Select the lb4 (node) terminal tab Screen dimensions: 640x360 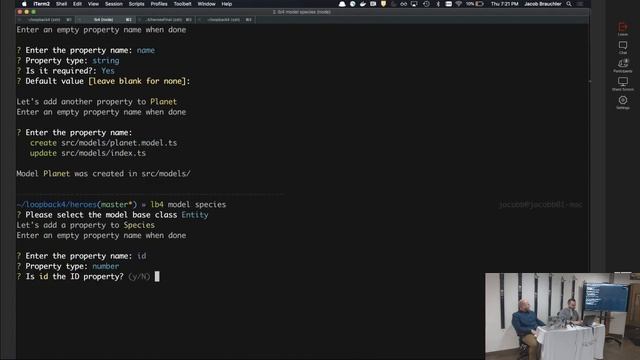(105, 20)
